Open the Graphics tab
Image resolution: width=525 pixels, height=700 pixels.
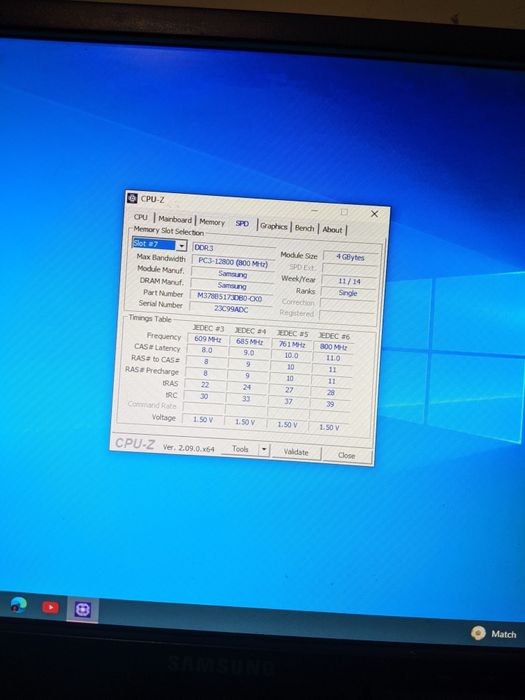pos(274,226)
